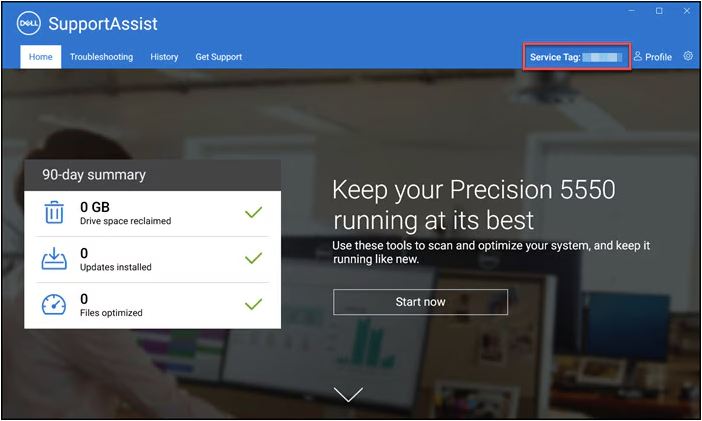Click the Dell logo icon
Screen dimensions: 702x421
29,23
